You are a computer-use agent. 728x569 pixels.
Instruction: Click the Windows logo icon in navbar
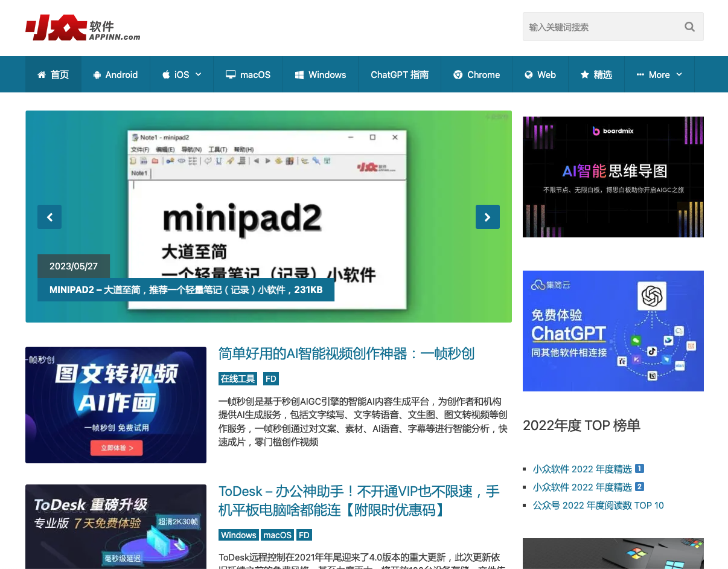pyautogui.click(x=299, y=75)
